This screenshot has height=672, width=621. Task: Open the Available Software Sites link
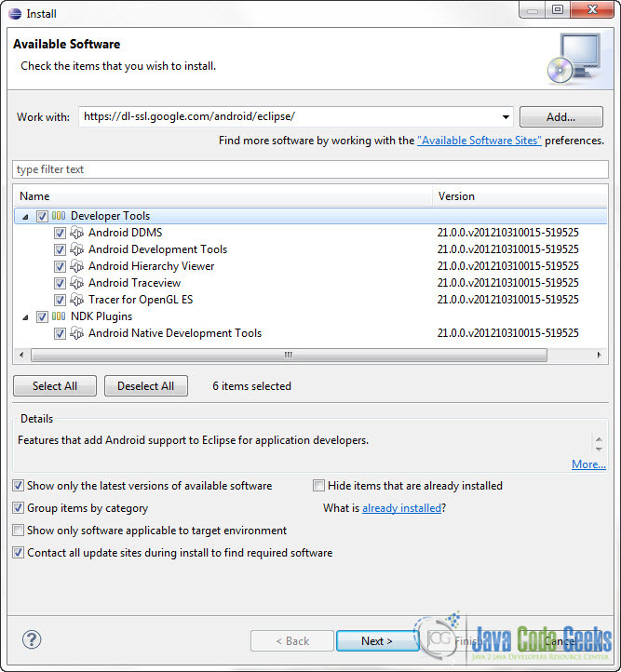[x=479, y=141]
